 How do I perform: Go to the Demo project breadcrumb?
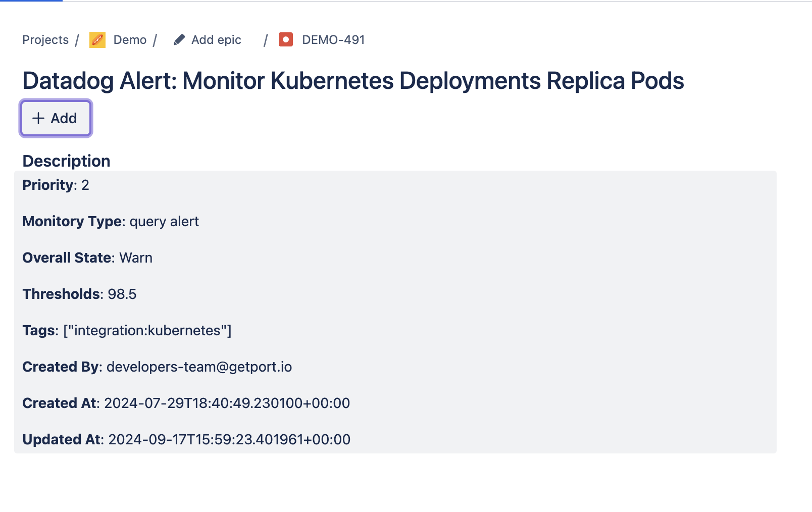(130, 40)
